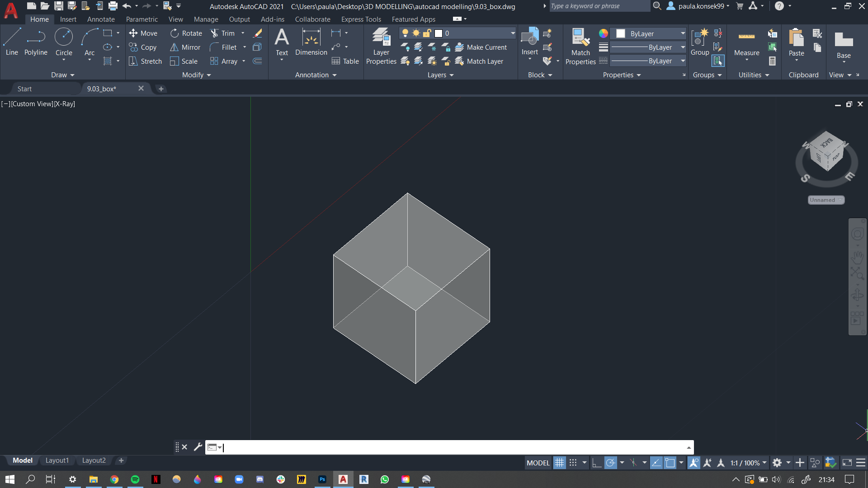This screenshot has height=488, width=868.
Task: Click the Mirror tool
Action: tap(185, 47)
